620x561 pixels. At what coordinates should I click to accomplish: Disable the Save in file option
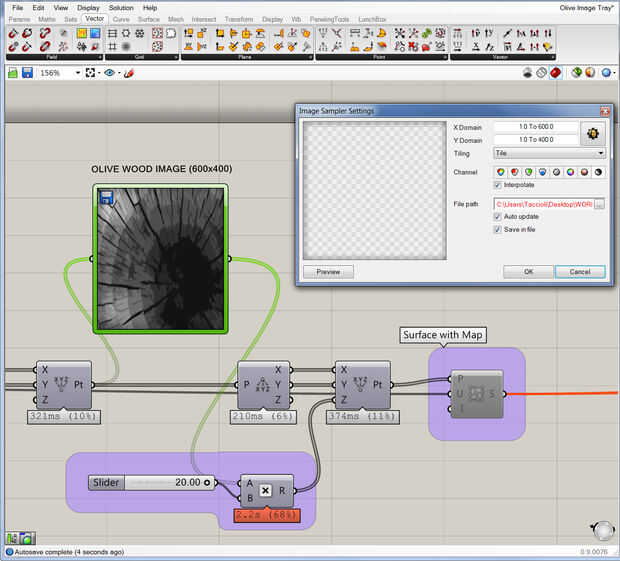(498, 229)
